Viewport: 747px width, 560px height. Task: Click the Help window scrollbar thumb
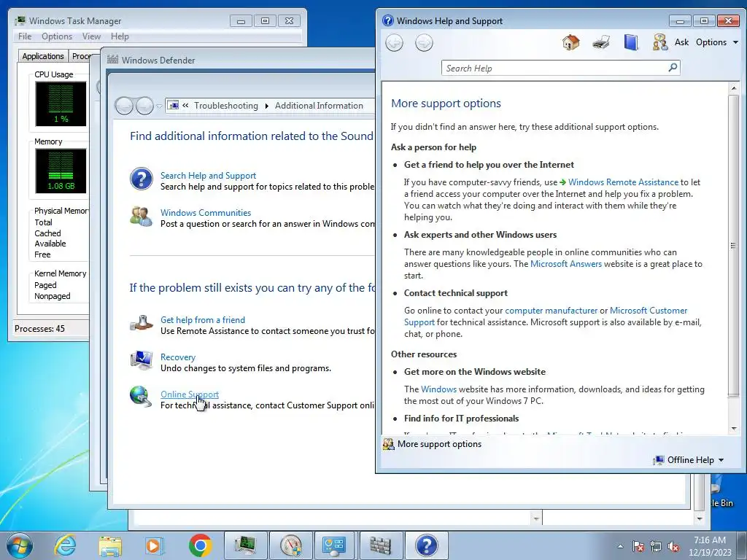[734, 246]
